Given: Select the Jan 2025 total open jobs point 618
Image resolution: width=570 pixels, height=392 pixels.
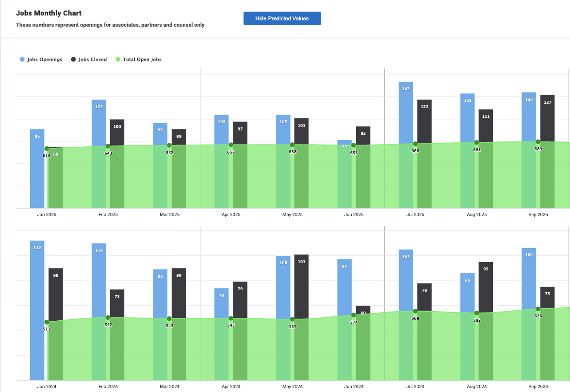Looking at the screenshot, I should [47, 149].
